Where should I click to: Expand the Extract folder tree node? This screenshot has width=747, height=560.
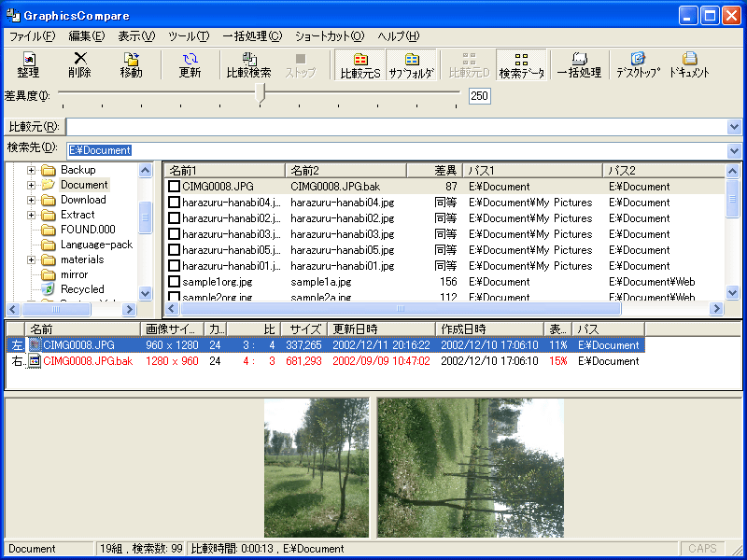tap(31, 215)
